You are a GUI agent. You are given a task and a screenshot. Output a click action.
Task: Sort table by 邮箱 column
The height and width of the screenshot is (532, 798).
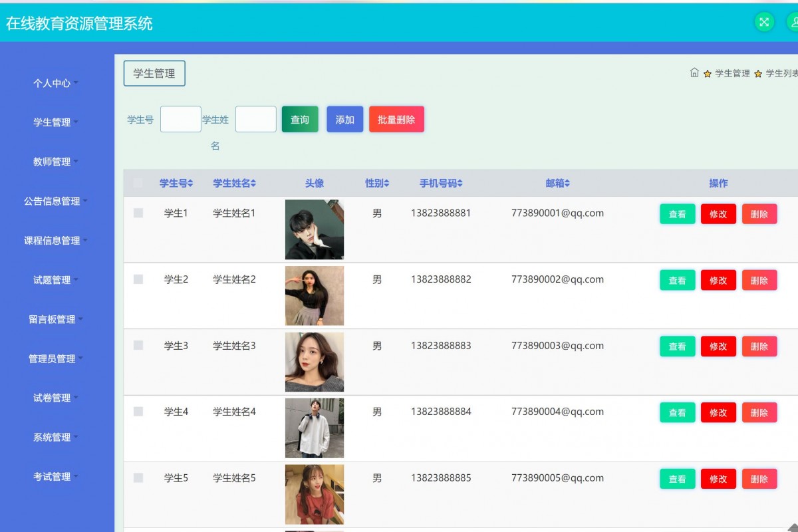coord(569,183)
